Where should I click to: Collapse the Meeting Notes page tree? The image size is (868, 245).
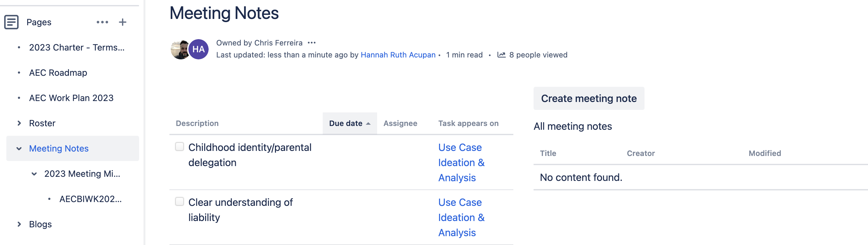coord(19,148)
